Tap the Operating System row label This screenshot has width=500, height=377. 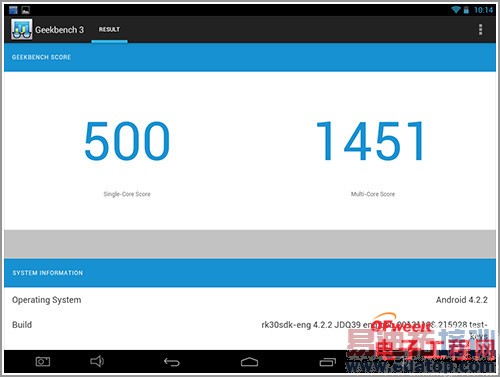tap(47, 300)
